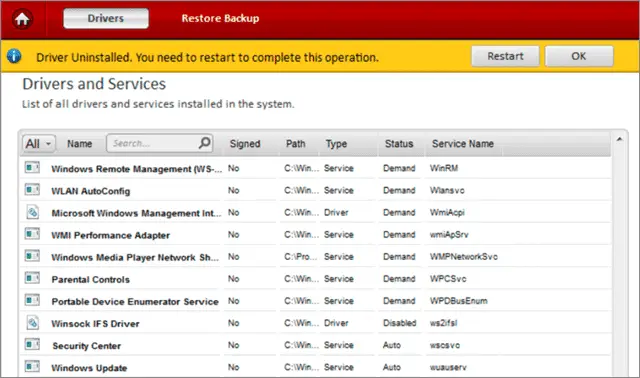This screenshot has height=378, width=640.
Task: Click the WMPNetworkSvc service name cell
Action: (464, 257)
